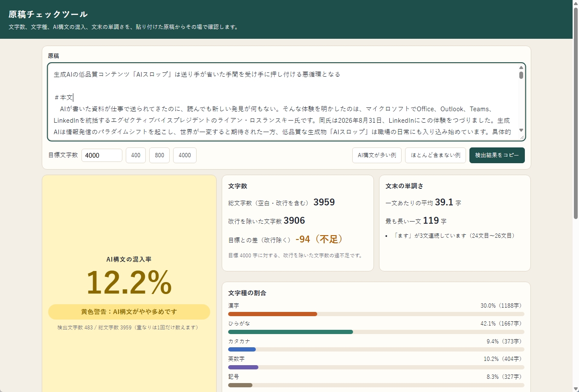Click the longest sentence value 119
Image resolution: width=579 pixels, height=392 pixels.
[x=431, y=220]
